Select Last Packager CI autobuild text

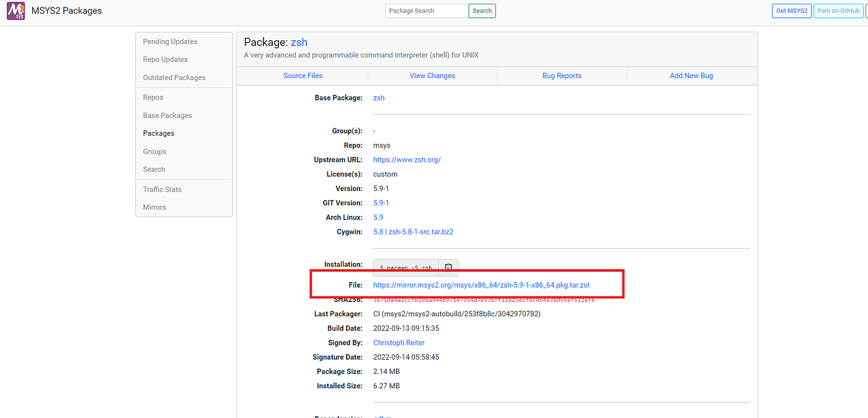point(457,314)
